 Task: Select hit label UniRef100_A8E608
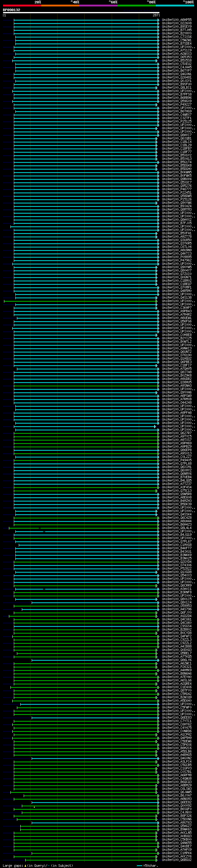pos(177,498)
